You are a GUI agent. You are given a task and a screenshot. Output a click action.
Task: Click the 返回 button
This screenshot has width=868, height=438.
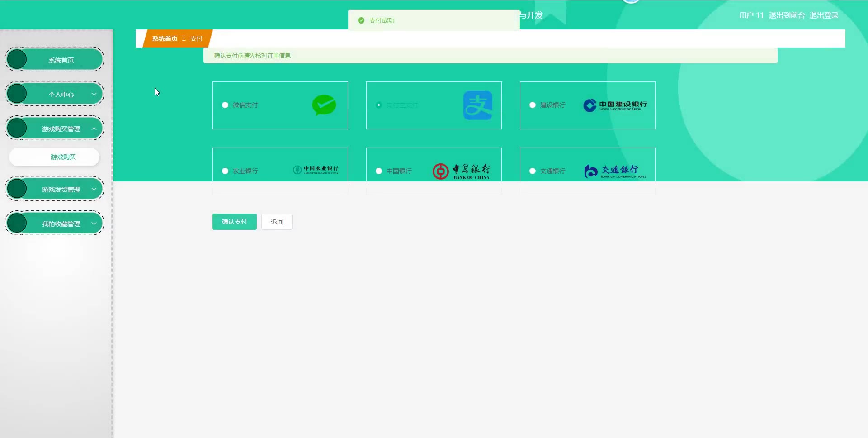pyautogui.click(x=277, y=222)
